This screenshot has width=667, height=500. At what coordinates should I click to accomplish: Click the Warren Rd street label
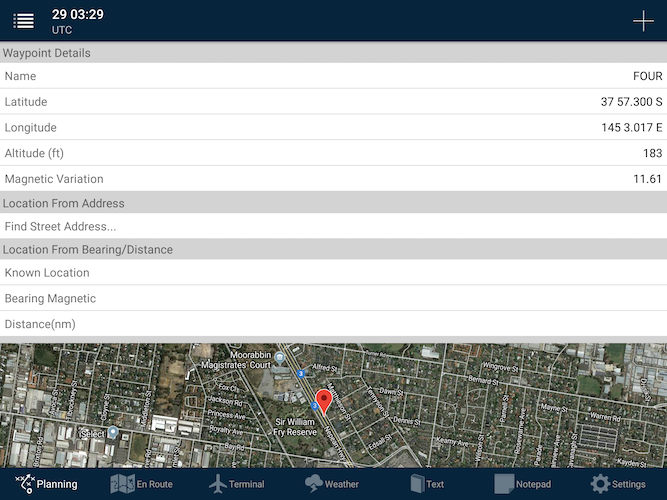605,416
